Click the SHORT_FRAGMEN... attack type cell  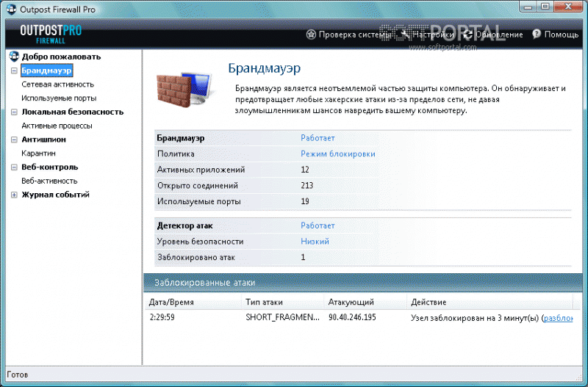[282, 317]
